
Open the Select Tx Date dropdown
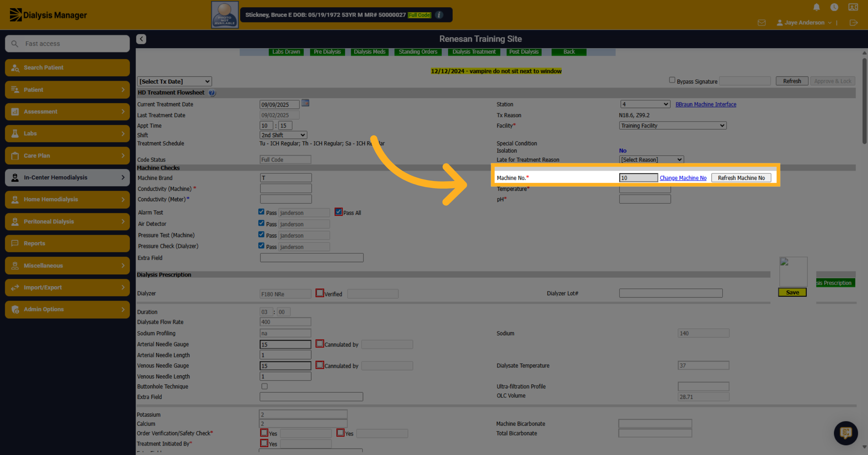[x=174, y=81]
